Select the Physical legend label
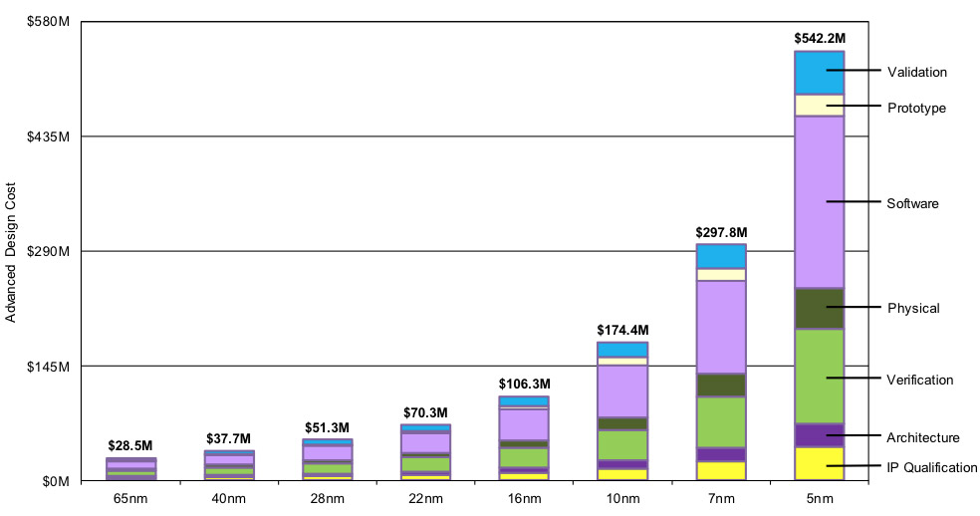980x516 pixels. pyautogui.click(x=913, y=308)
